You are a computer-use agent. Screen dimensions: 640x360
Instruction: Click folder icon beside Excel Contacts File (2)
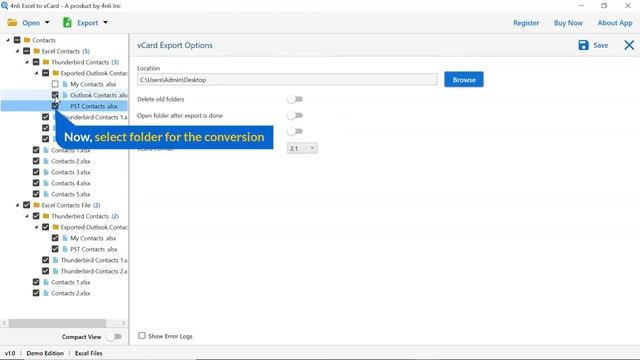point(37,205)
